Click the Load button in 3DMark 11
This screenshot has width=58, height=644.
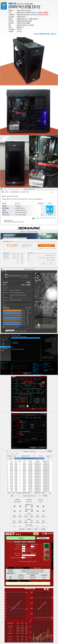(x=43, y=263)
